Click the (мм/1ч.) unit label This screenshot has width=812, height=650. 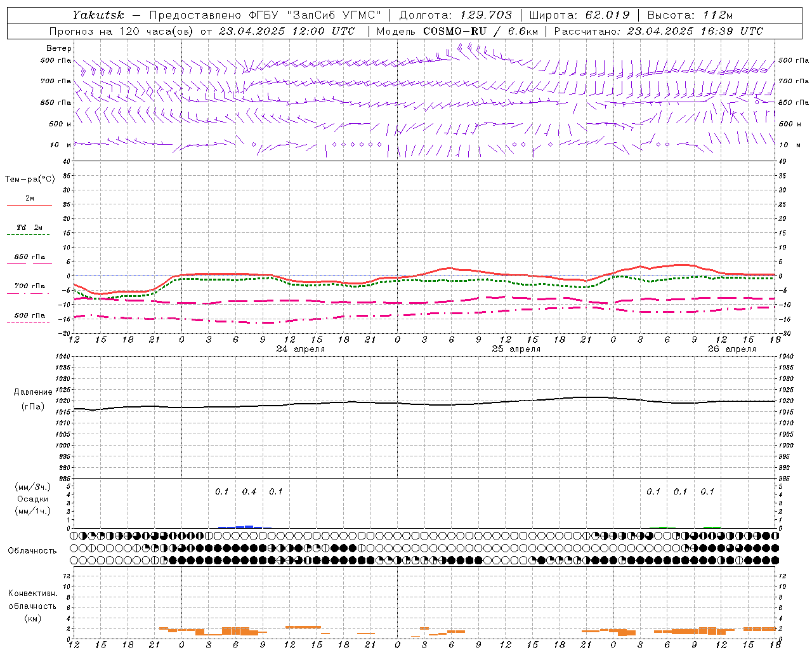pyautogui.click(x=33, y=511)
